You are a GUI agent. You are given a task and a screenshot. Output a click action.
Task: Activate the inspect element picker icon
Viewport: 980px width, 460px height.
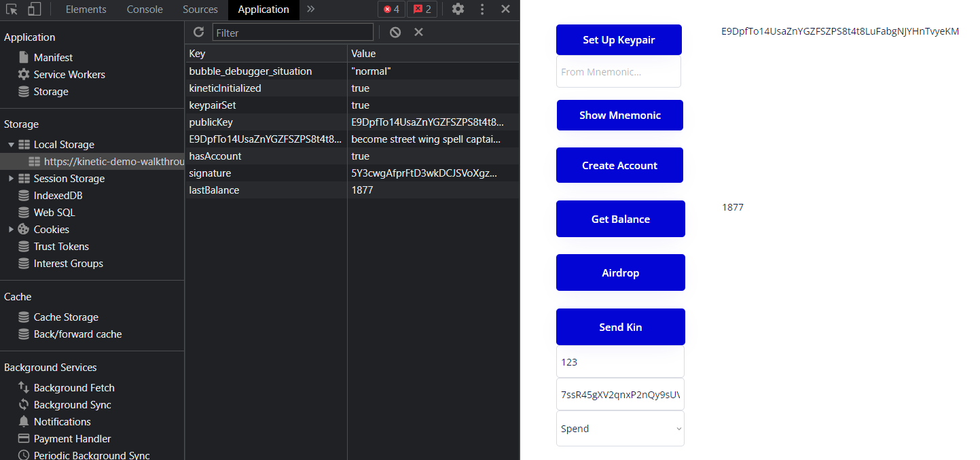pos(12,10)
